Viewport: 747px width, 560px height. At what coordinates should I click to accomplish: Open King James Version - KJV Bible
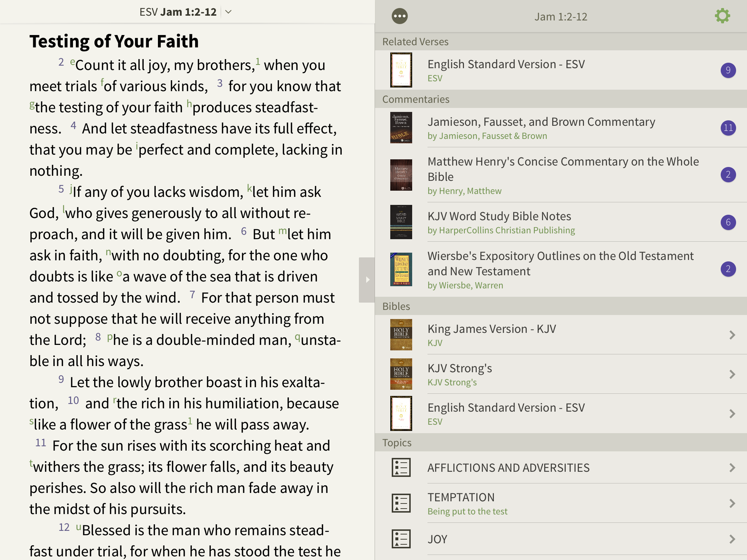click(561, 335)
